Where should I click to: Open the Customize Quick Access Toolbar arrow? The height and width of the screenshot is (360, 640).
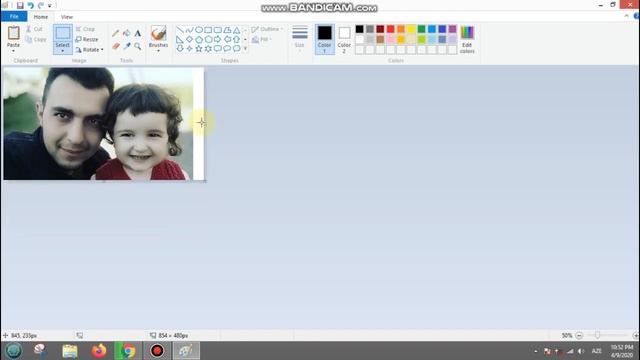tap(50, 6)
